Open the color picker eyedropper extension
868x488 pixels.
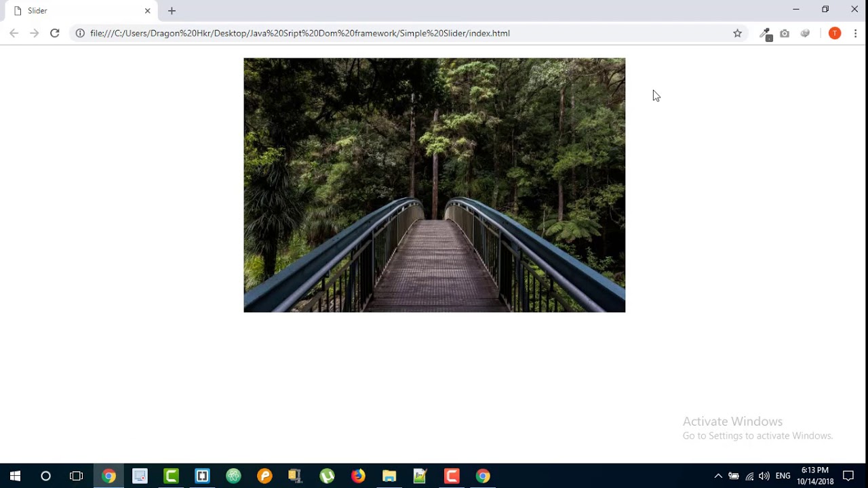tap(766, 34)
